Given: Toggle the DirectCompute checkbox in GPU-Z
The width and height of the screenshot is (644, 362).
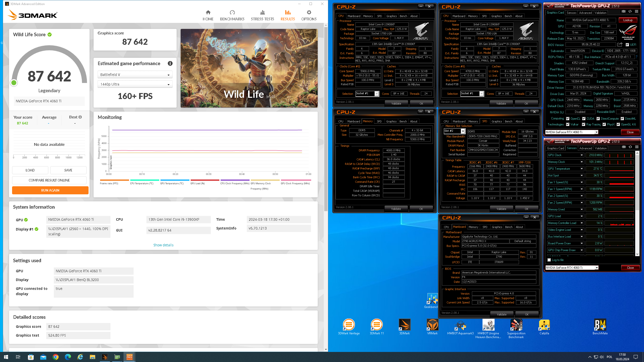Looking at the screenshot, I should point(598,119).
